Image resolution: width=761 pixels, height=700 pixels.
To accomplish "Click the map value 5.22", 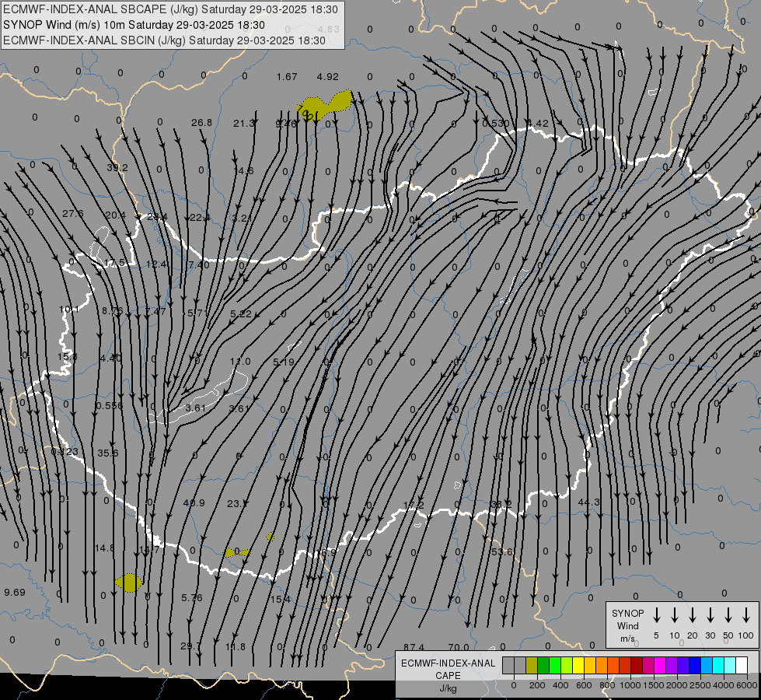I will click(x=241, y=313).
